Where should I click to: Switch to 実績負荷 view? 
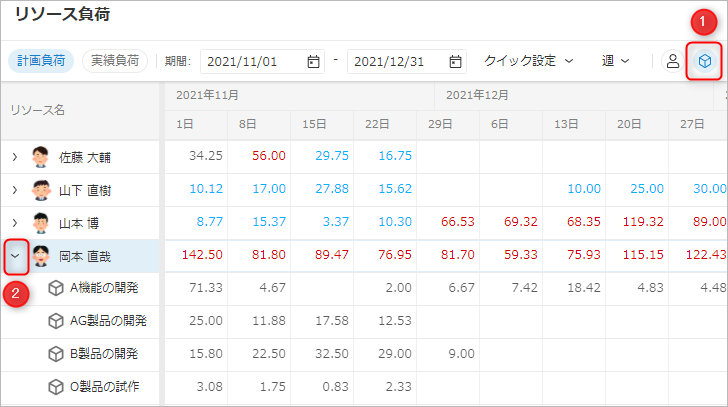(x=115, y=61)
